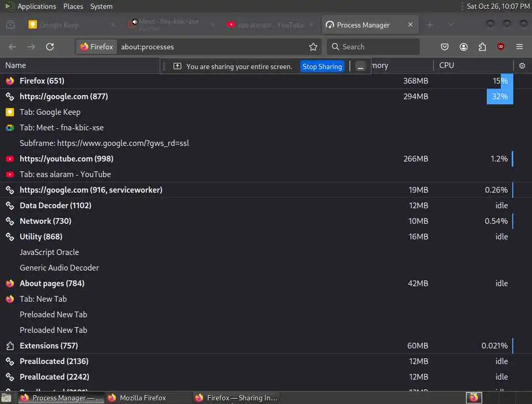This screenshot has height=404, width=532.
Task: Open the System menu
Action: click(101, 6)
